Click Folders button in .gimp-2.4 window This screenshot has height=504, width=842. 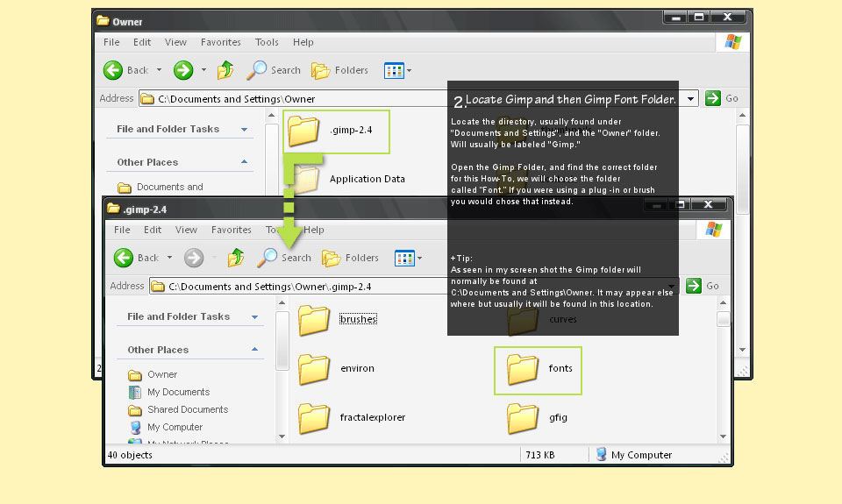click(x=351, y=259)
